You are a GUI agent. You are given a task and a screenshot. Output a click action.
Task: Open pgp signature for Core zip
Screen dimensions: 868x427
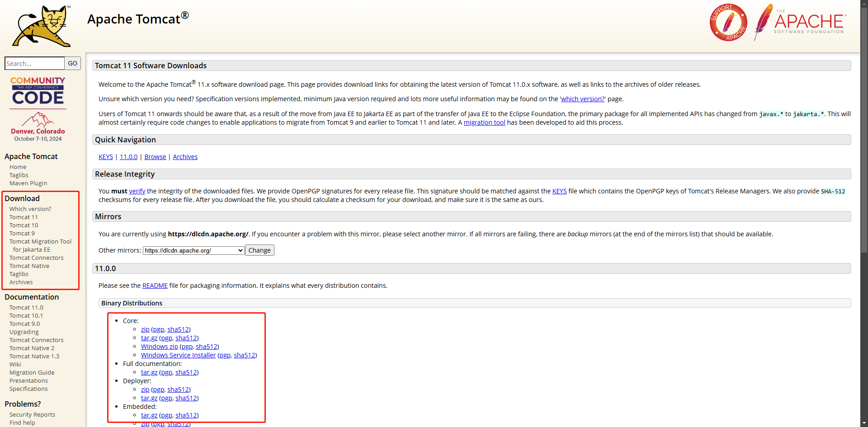159,329
